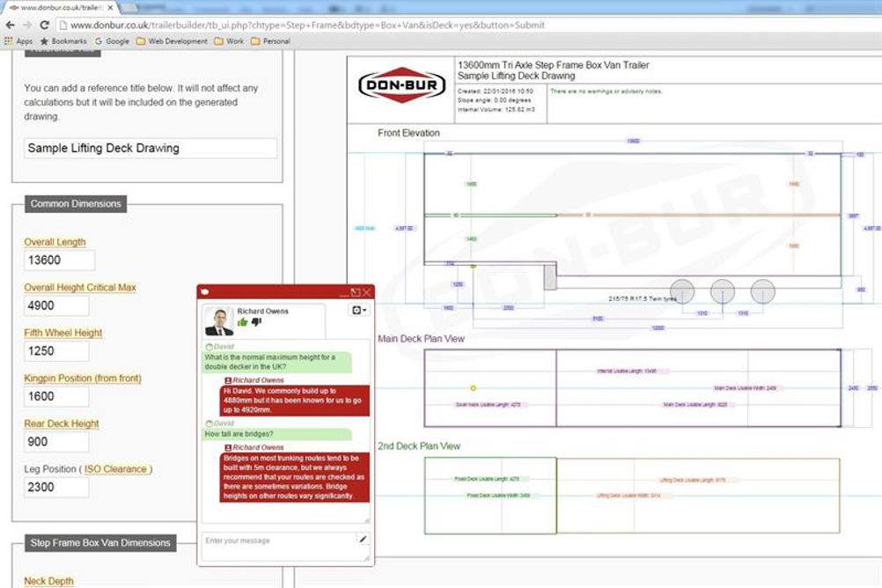882x588 pixels.
Task: Click the pencil icon beside message box
Action: tap(364, 539)
